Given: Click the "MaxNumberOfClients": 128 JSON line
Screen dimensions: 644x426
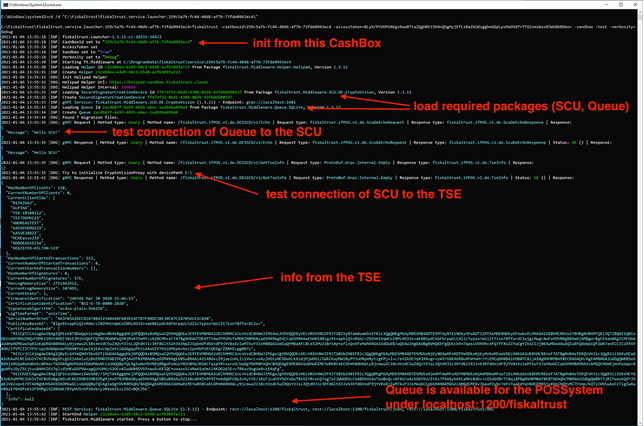Looking at the screenshot, I should (36, 188).
